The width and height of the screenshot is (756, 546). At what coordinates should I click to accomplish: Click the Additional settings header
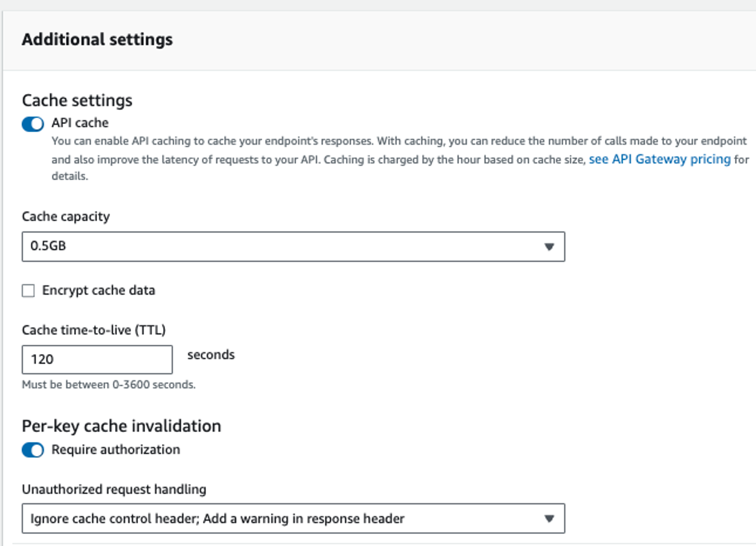point(97,40)
